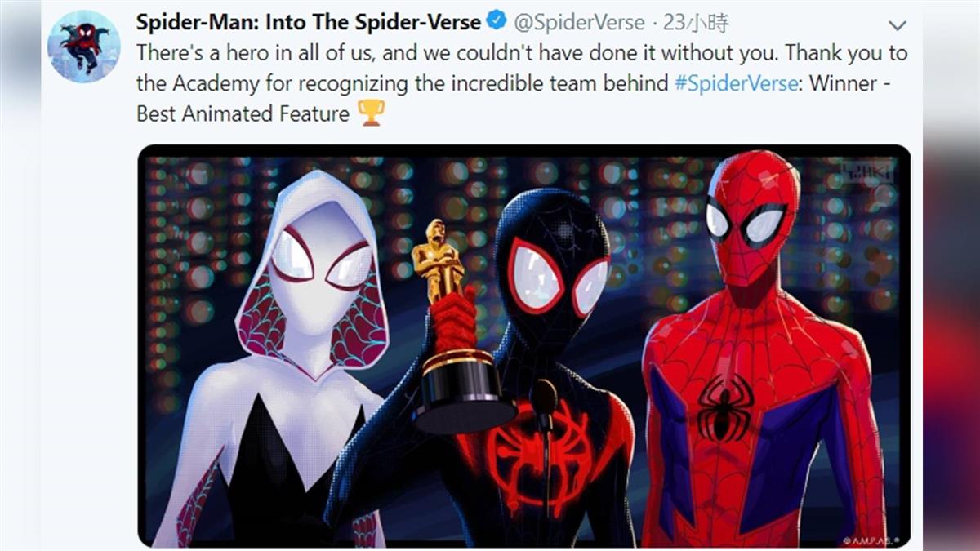Click the trophy emoji after Best Animated Feature
This screenshot has width=980, height=551.
[x=371, y=113]
